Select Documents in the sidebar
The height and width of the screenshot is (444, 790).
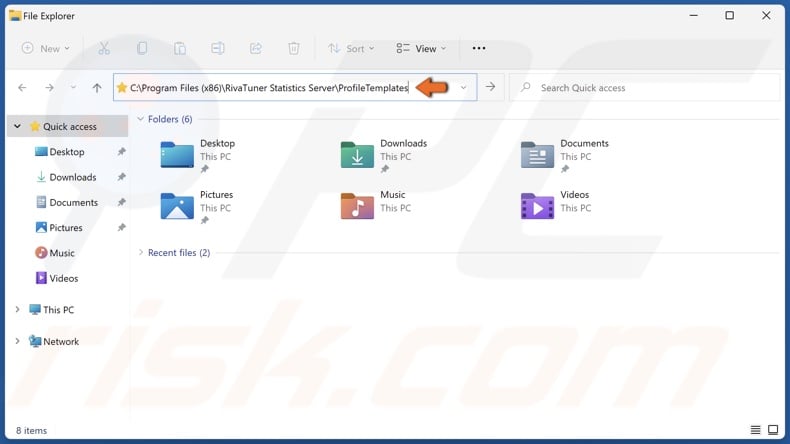(74, 202)
